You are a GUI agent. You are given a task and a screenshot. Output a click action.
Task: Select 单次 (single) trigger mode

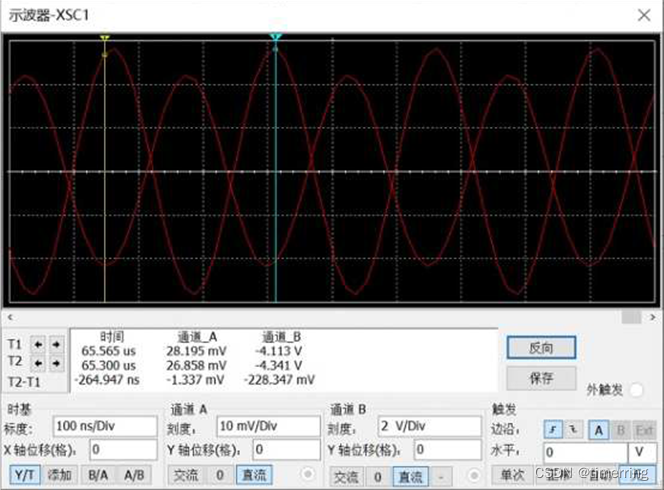513,475
